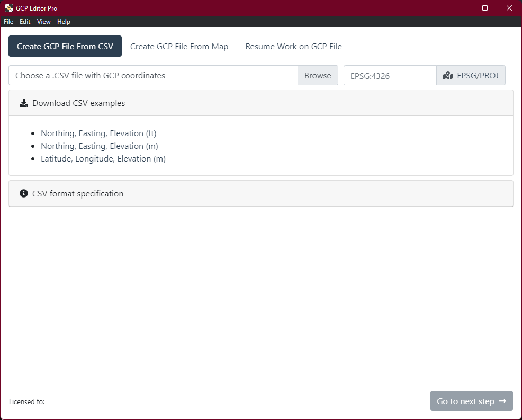The width and height of the screenshot is (522, 420).
Task: Switch to Resume Work on GCP File tab
Action: tap(293, 46)
